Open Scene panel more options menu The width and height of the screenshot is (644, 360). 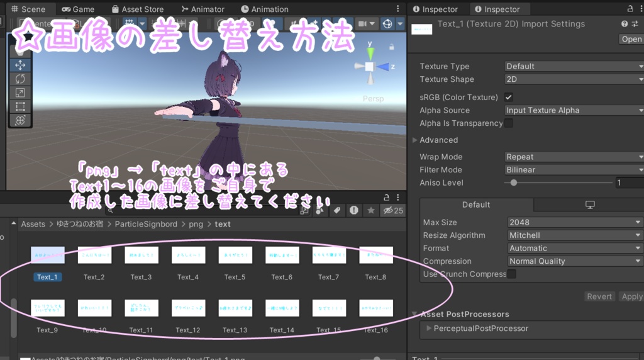(x=397, y=9)
